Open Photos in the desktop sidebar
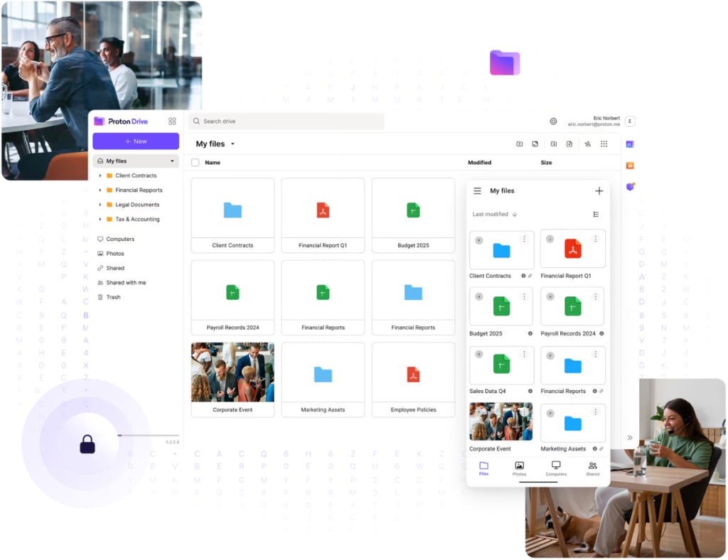This screenshot has width=728, height=560. [110, 253]
